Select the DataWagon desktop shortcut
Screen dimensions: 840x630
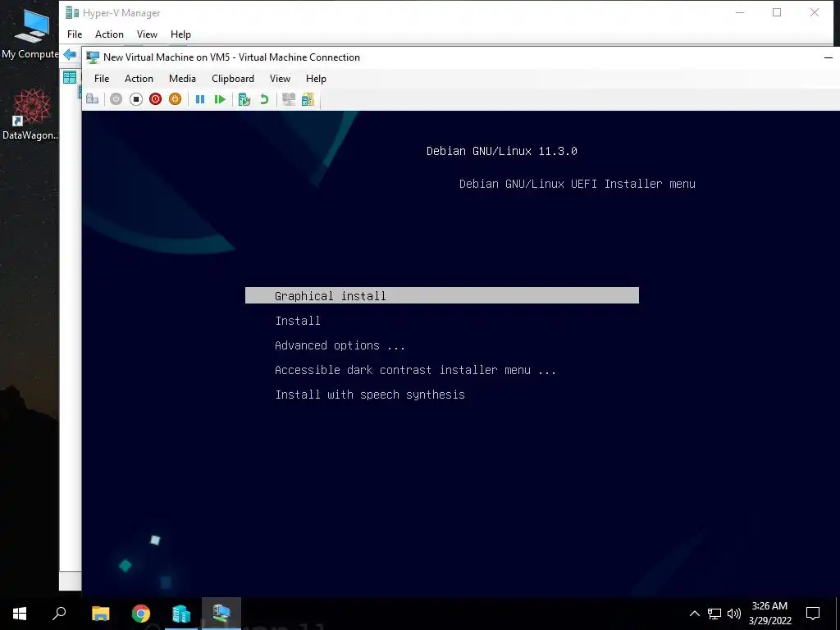point(30,115)
